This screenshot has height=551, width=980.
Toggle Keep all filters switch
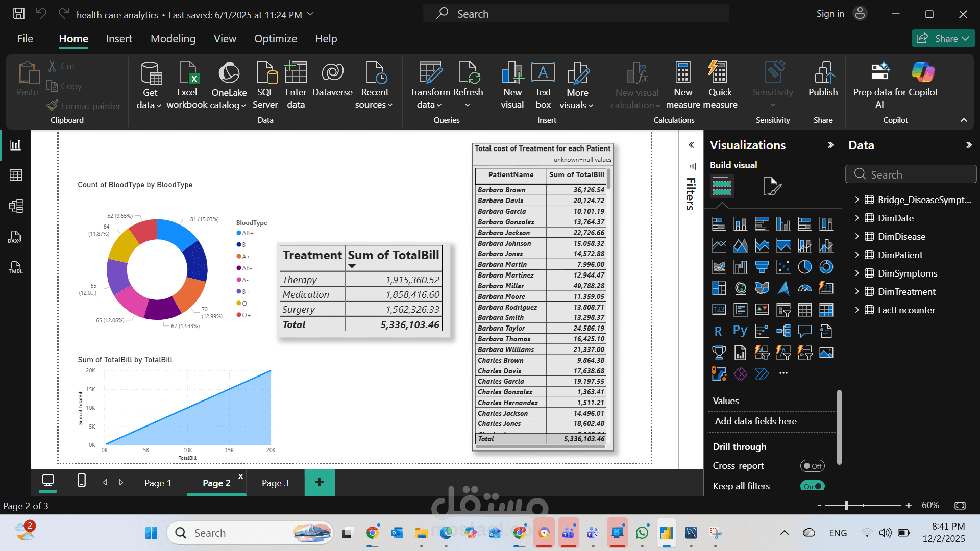coord(812,486)
